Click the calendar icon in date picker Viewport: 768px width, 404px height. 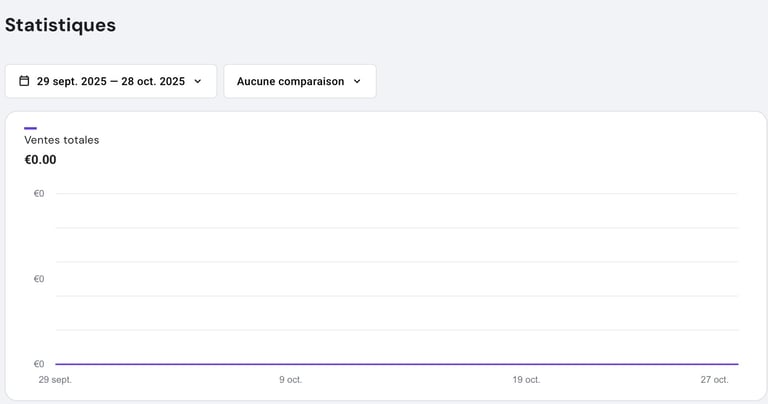[x=24, y=81]
